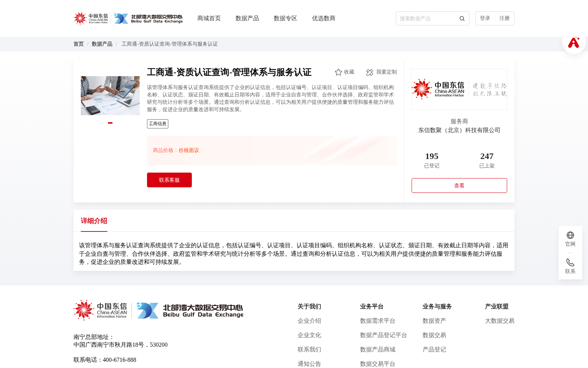
Task: Click the Beibu Gulf Data Exchange header logo
Action: (148, 18)
